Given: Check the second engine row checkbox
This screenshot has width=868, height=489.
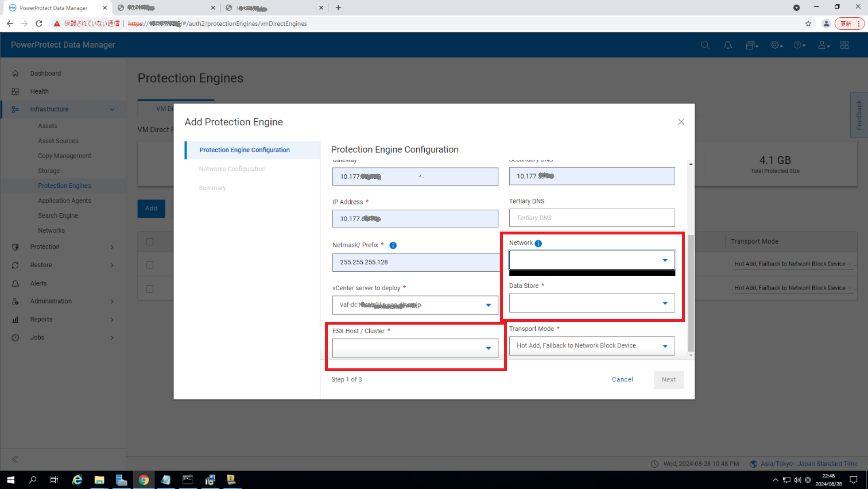Looking at the screenshot, I should [x=150, y=288].
